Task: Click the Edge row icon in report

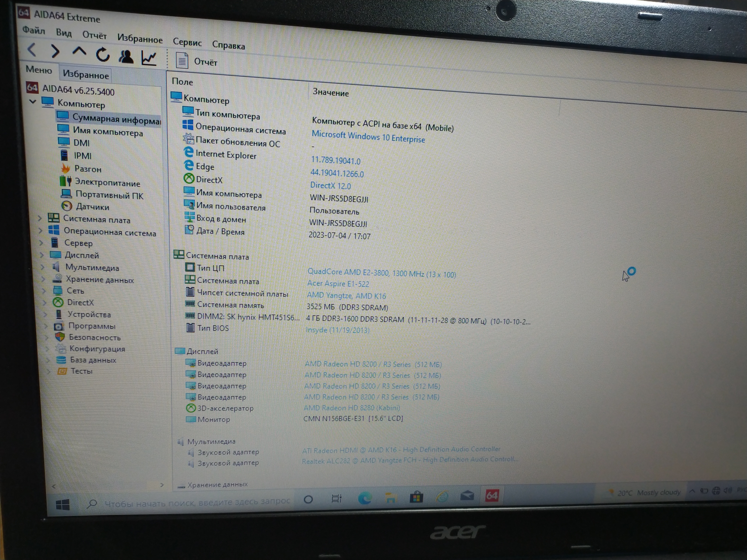Action: [x=188, y=165]
